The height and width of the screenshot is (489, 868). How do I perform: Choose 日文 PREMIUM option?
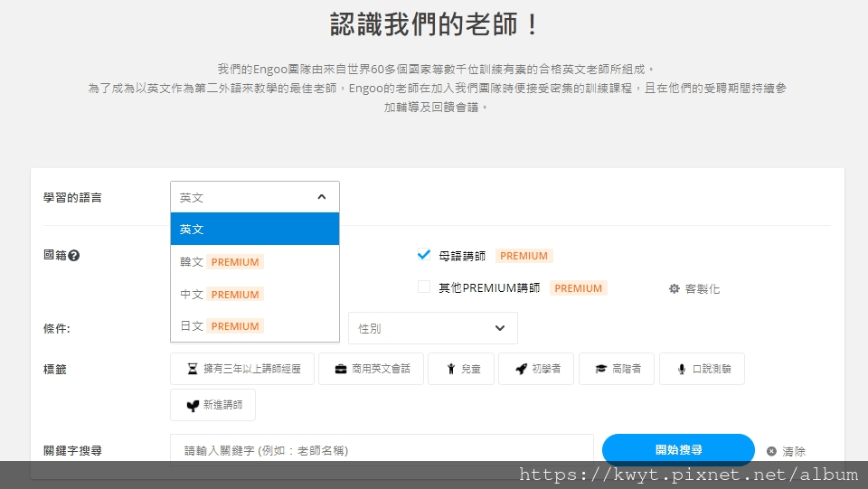255,325
